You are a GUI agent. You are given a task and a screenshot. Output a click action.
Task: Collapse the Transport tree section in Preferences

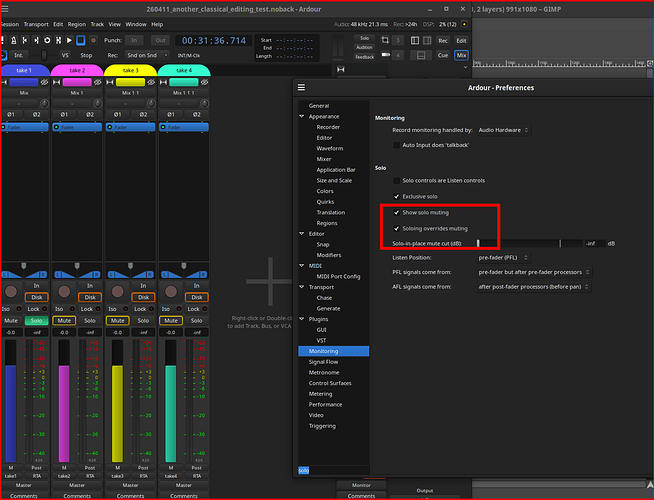[302, 287]
